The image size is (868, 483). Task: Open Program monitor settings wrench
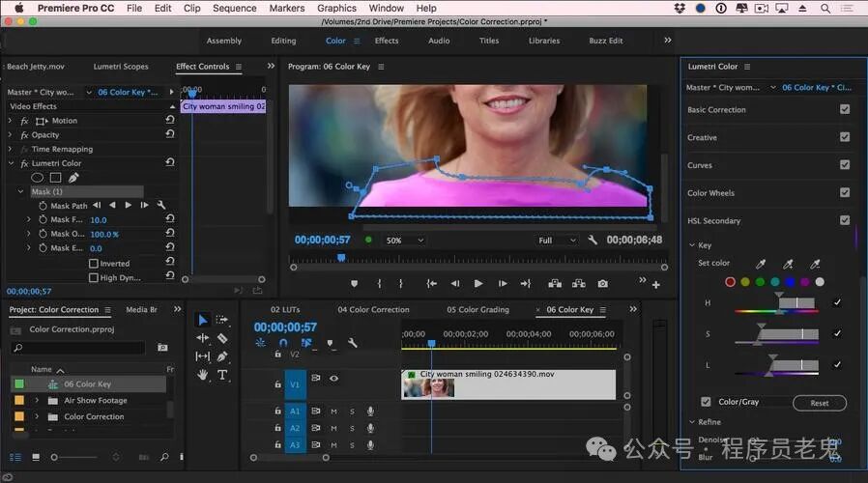(x=593, y=240)
